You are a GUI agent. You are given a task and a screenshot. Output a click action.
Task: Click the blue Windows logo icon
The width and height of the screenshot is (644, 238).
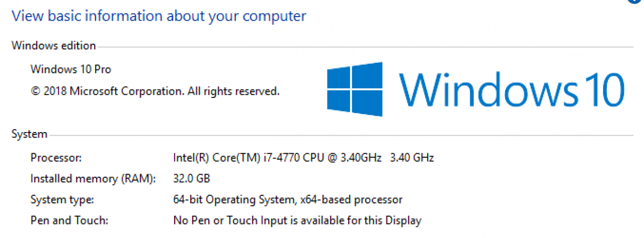click(355, 89)
